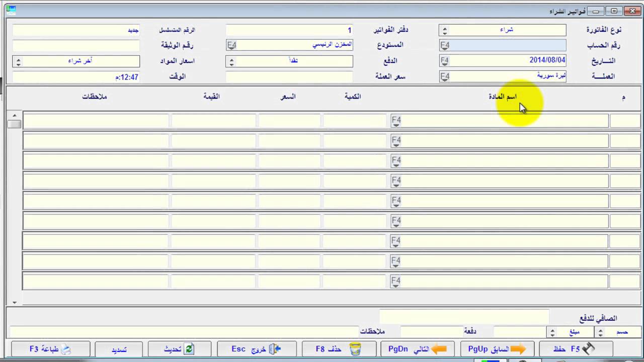644x362 pixels.
Task: Open F4 item lookup in first grid row
Action: (396, 121)
